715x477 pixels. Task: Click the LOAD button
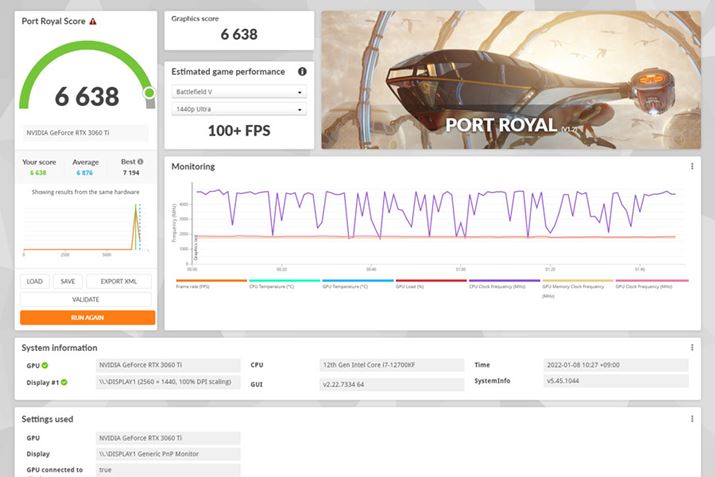(x=35, y=281)
